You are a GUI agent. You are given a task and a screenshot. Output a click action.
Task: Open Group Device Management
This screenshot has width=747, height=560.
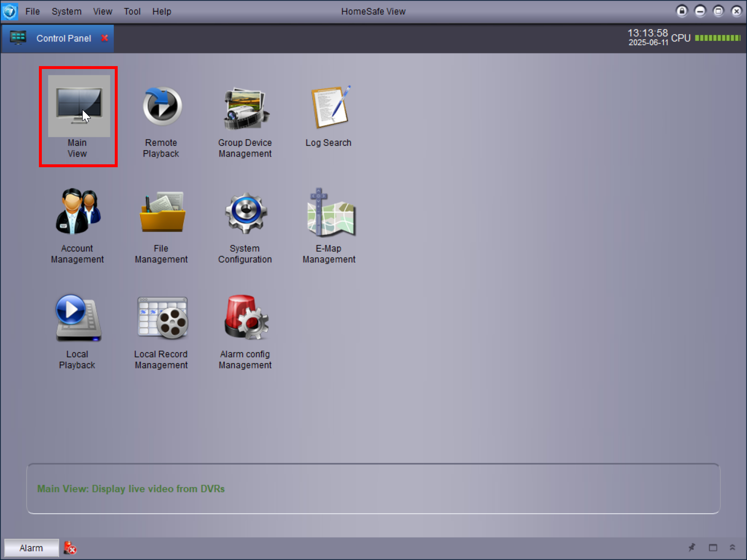(245, 108)
